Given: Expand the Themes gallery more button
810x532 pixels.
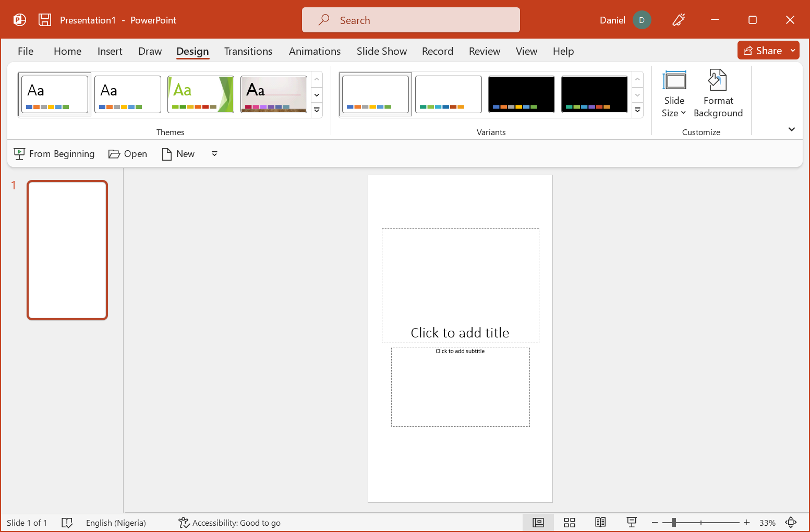Looking at the screenshot, I should coord(317,111).
